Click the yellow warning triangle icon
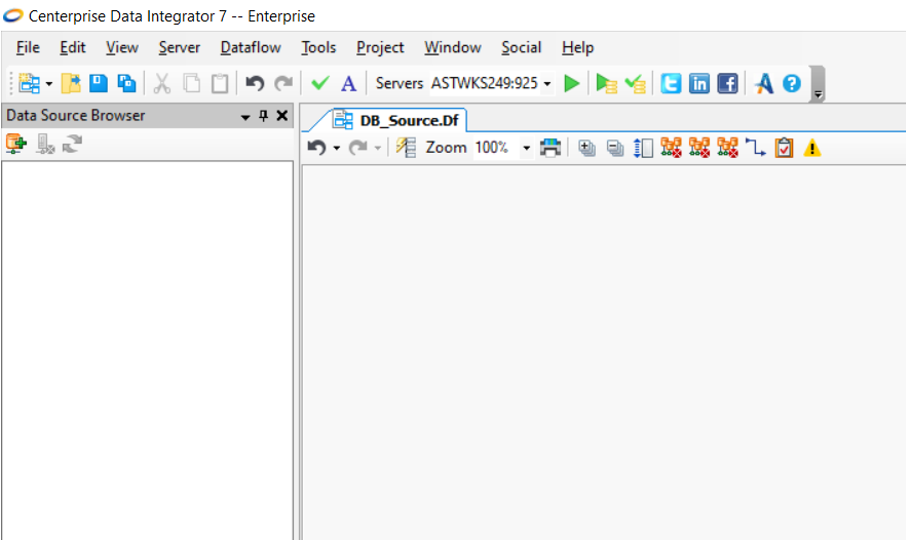The width and height of the screenshot is (906, 540). [x=812, y=148]
